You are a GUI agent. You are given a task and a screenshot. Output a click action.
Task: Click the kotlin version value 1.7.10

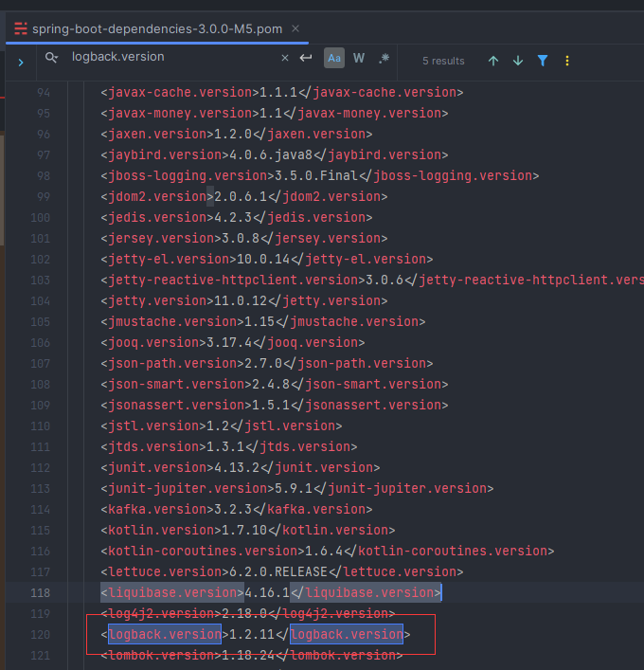244,531
